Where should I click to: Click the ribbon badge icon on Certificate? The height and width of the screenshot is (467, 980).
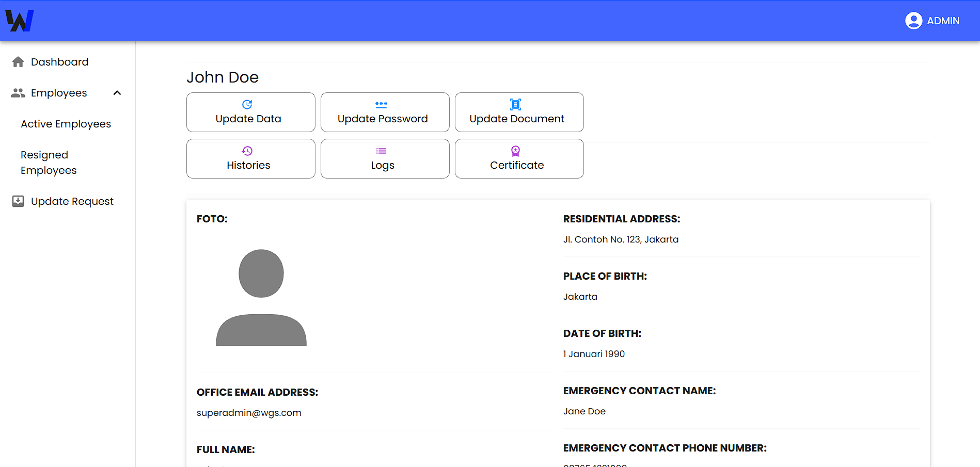pyautogui.click(x=515, y=151)
